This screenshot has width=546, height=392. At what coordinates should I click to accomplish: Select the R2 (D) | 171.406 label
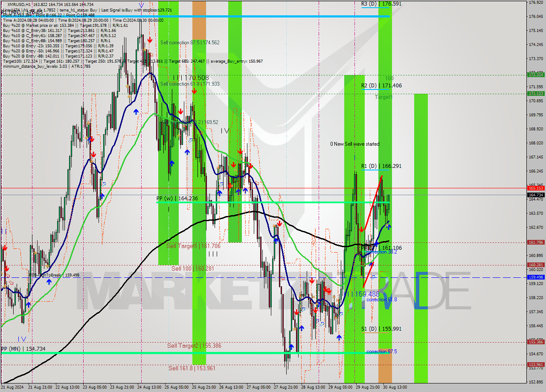coord(381,86)
